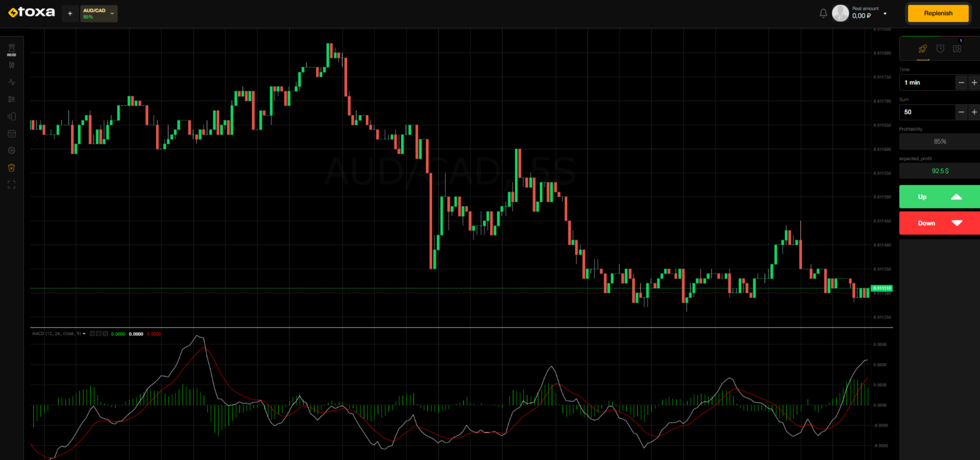The width and height of the screenshot is (980, 460).
Task: Select the alarm clock pending-trade tab
Action: tap(940, 48)
